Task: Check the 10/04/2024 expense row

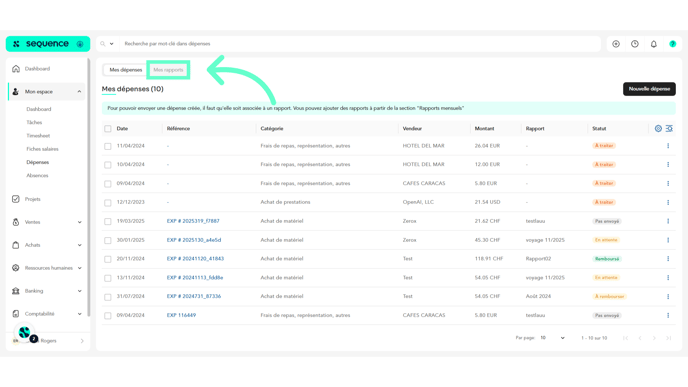Action: (108, 165)
